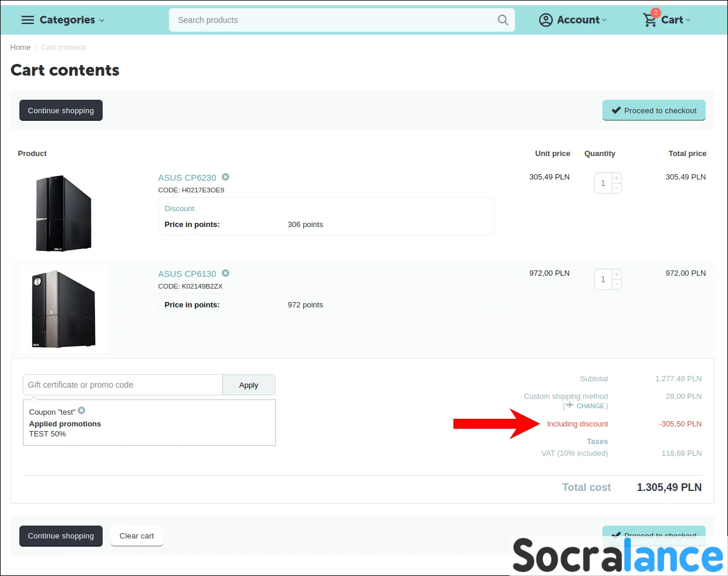Click the "Cart contents" breadcrumb text
The width and height of the screenshot is (728, 576).
[63, 48]
